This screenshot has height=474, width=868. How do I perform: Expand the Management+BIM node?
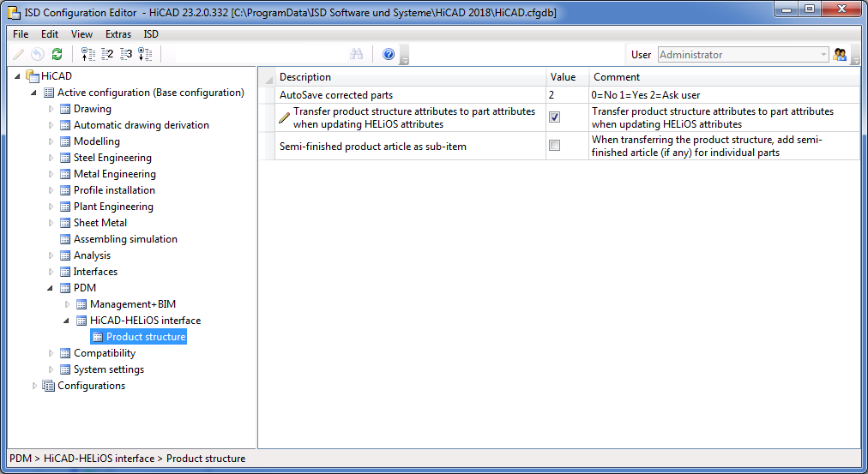[68, 305]
